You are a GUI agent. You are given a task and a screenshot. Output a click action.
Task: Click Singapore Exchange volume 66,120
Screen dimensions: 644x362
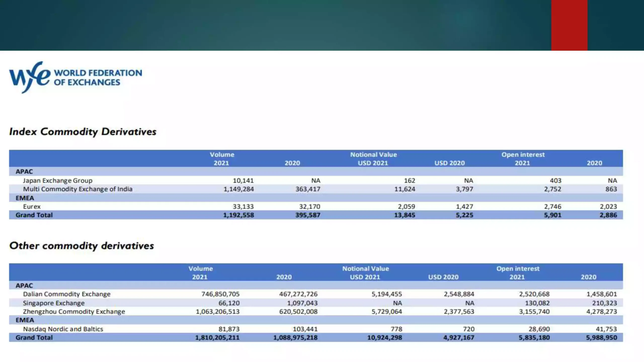tap(229, 303)
